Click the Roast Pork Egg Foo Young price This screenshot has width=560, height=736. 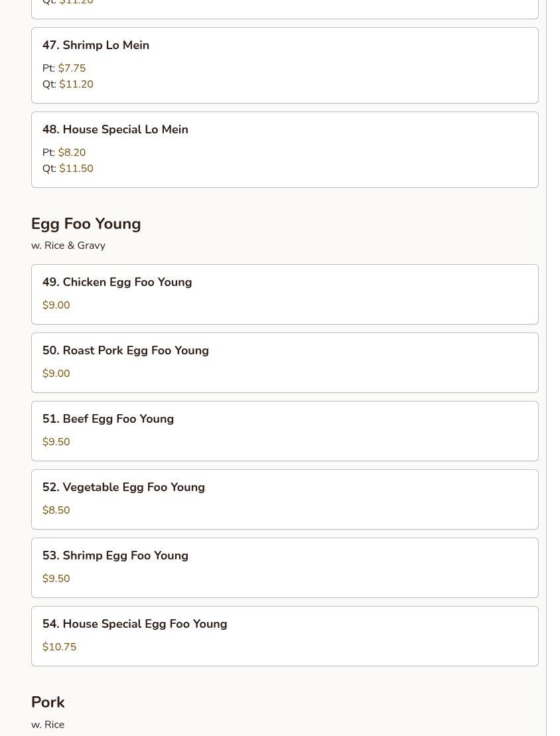(56, 374)
